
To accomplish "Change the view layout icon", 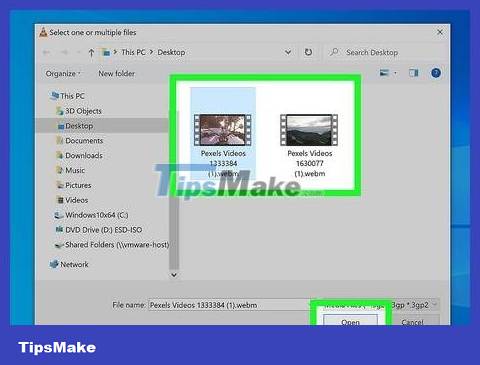I will [384, 73].
